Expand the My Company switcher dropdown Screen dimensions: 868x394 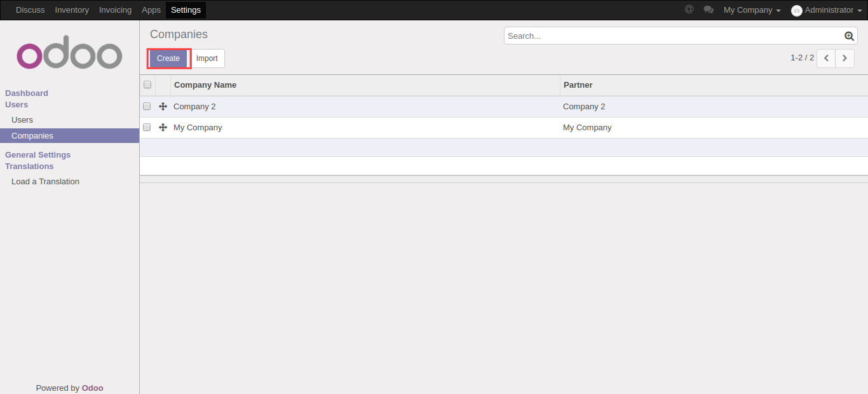point(752,10)
